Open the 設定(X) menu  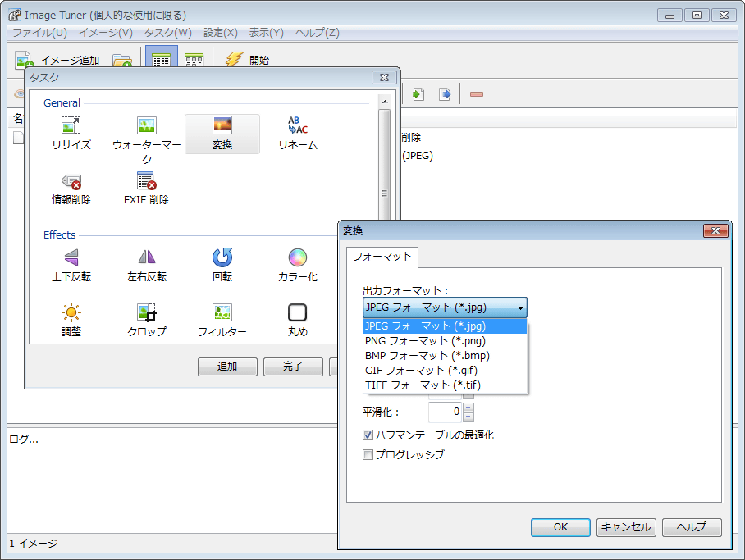coord(221,33)
